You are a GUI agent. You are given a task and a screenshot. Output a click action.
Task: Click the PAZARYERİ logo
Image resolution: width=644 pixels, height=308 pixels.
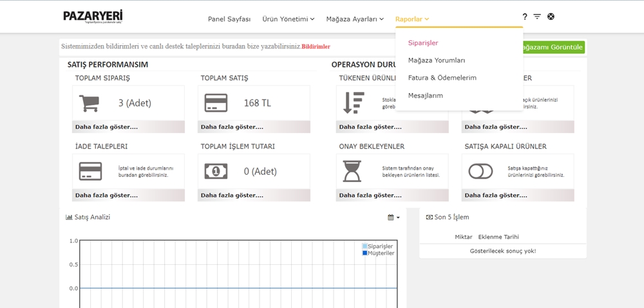click(93, 17)
